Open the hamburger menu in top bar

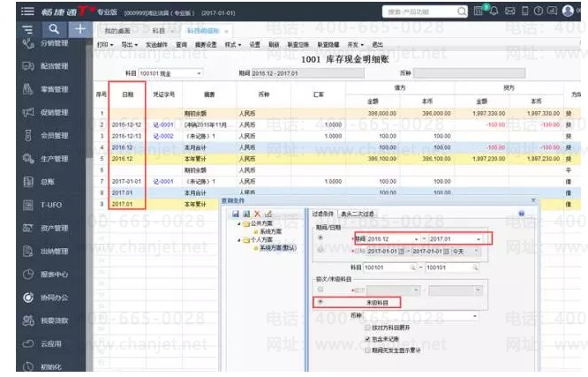27,11
